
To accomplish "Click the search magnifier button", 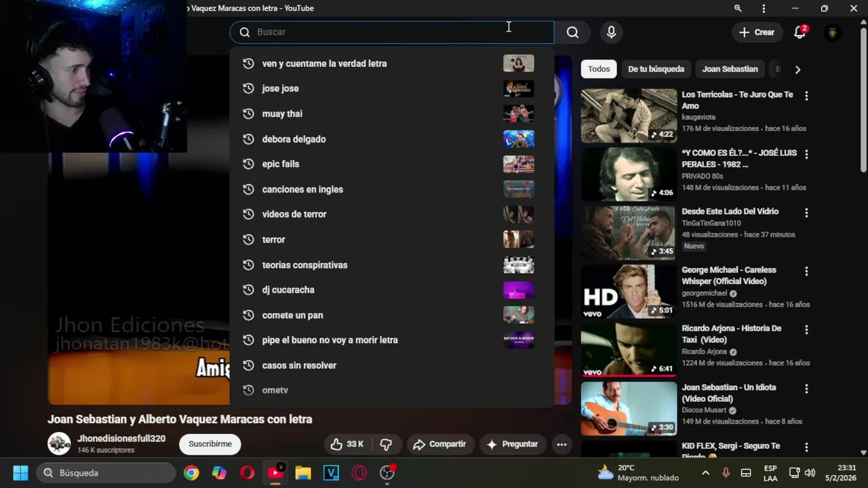I will pos(572,32).
